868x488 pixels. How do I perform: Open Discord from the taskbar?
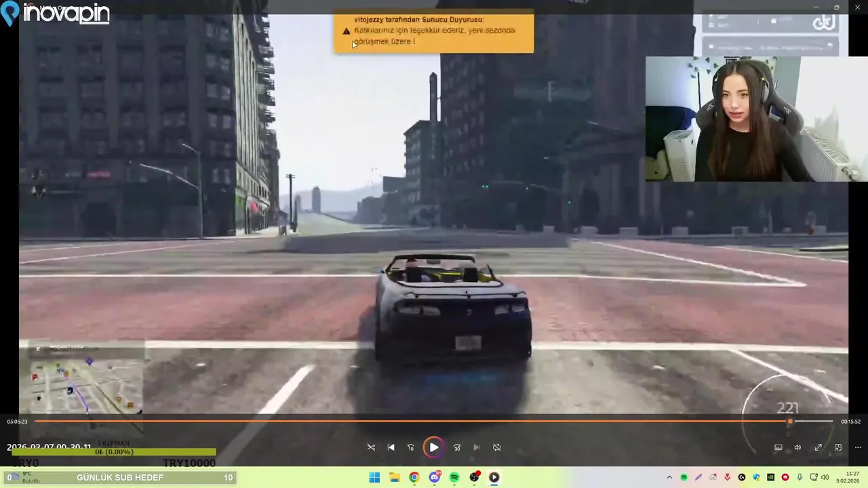tap(434, 477)
